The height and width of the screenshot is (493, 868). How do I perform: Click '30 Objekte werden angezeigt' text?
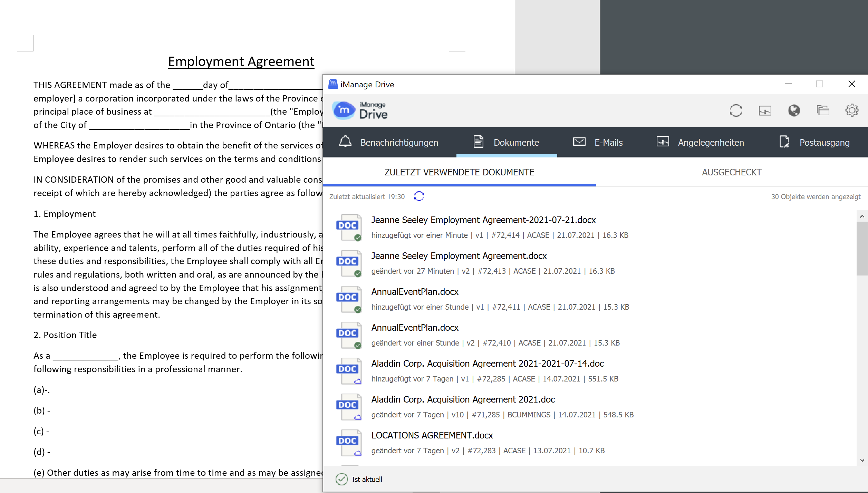[816, 197]
